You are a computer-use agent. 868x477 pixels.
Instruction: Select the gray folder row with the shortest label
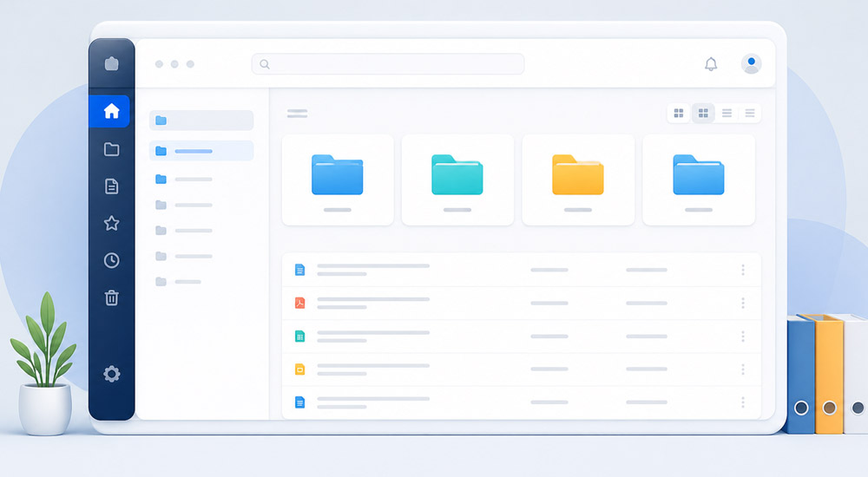(x=178, y=282)
